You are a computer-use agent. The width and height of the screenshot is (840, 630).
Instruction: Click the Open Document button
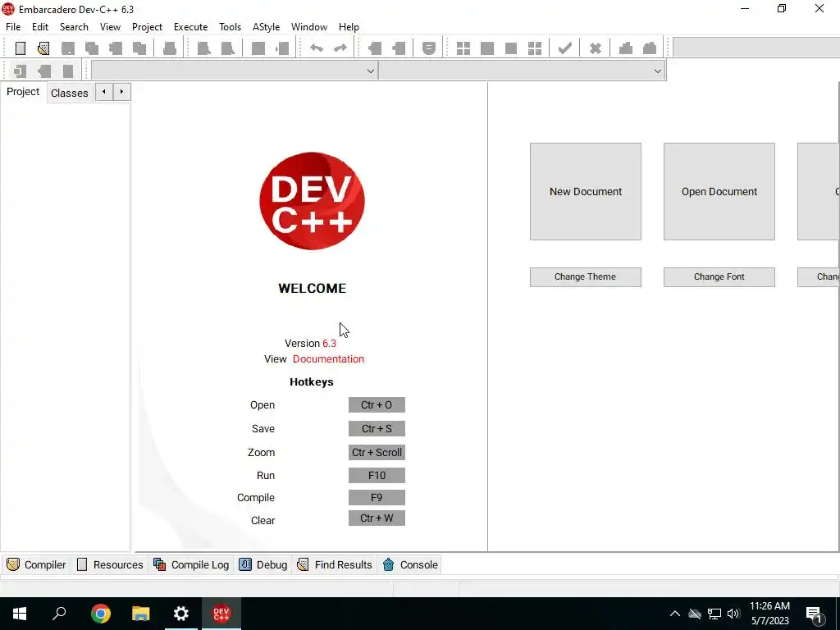719,191
